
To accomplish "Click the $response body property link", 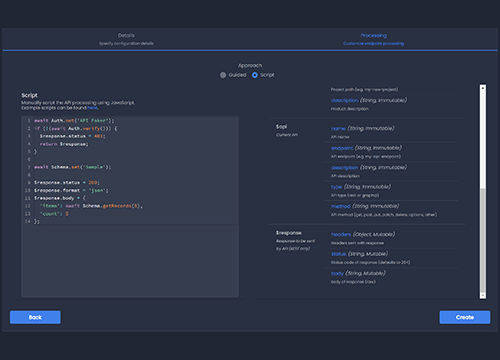I will pos(337,273).
